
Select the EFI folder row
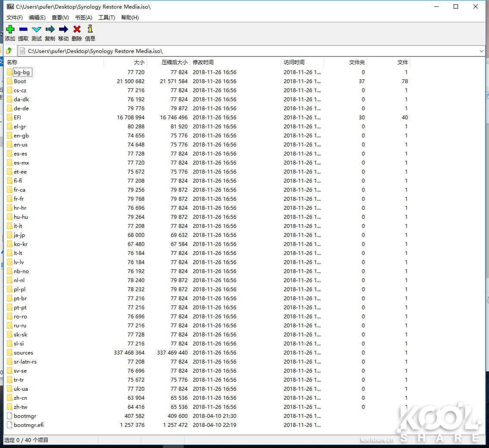pos(17,118)
